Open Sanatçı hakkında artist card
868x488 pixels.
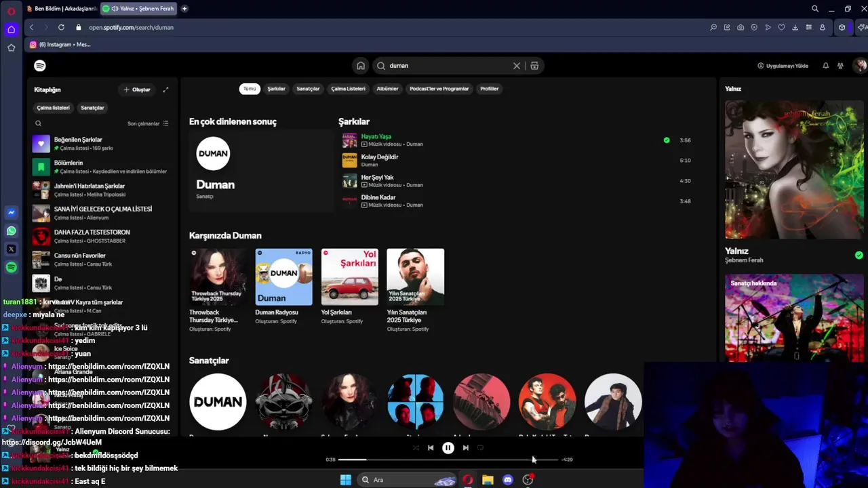(794, 317)
